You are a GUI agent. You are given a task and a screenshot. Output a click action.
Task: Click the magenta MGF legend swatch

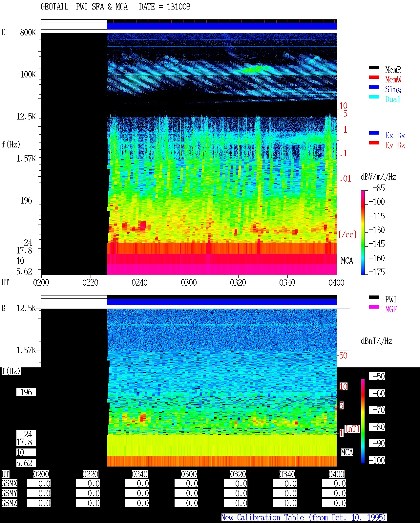click(x=374, y=307)
